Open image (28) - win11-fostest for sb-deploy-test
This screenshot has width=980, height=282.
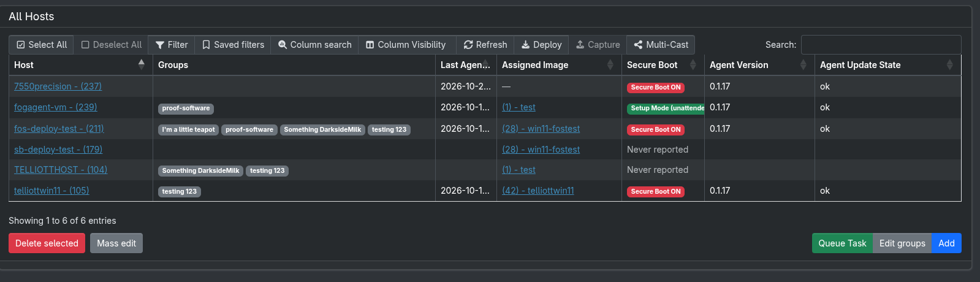coord(541,150)
